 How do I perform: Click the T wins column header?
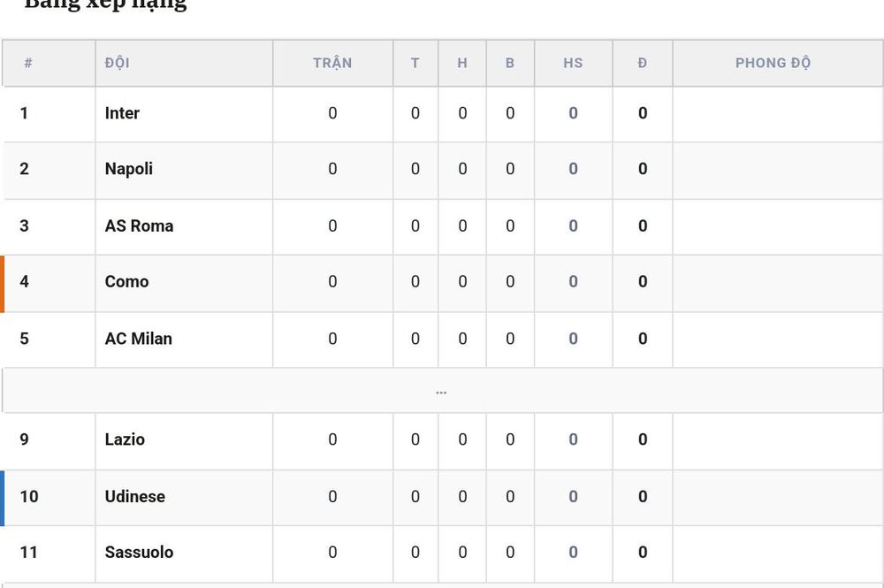415,63
